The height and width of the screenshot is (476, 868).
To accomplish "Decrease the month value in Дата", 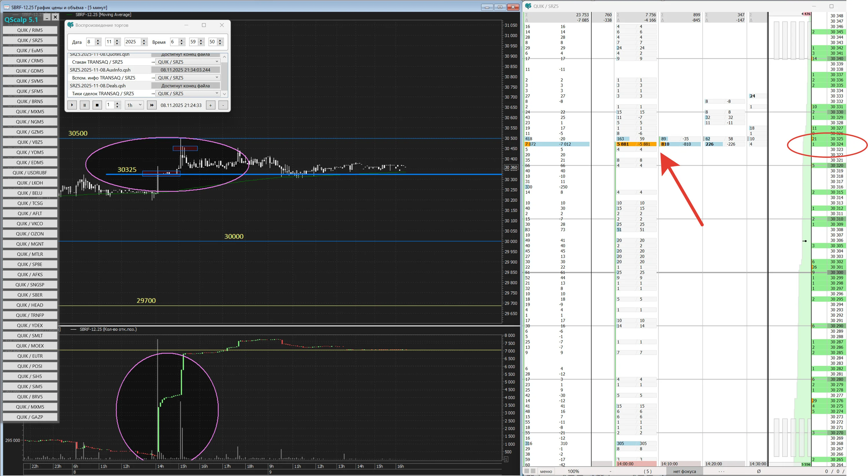I will pos(117,44).
